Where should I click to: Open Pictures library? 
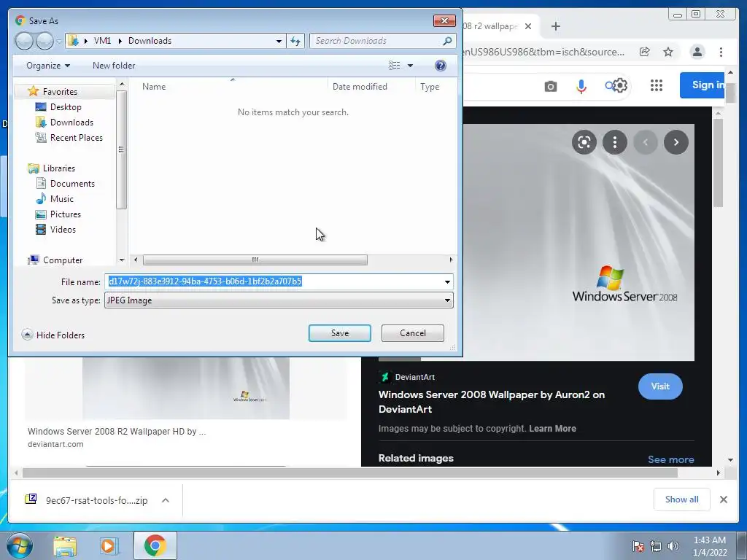(x=65, y=214)
